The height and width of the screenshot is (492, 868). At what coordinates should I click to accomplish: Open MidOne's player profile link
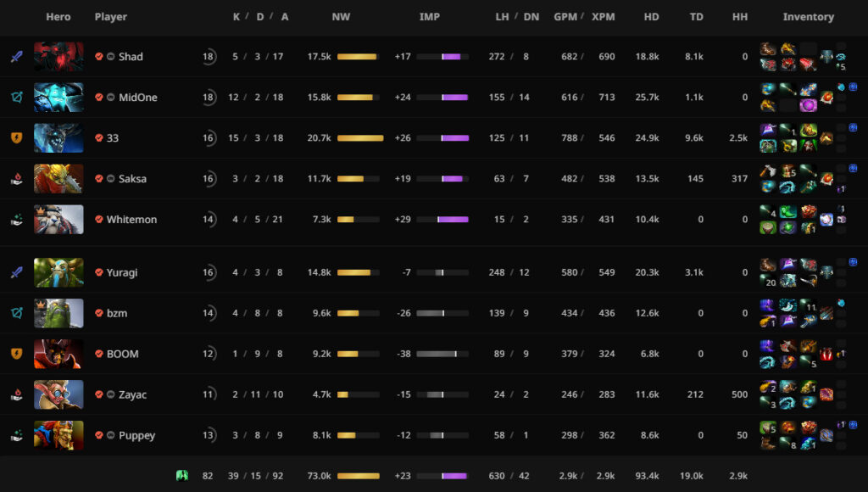coord(137,98)
